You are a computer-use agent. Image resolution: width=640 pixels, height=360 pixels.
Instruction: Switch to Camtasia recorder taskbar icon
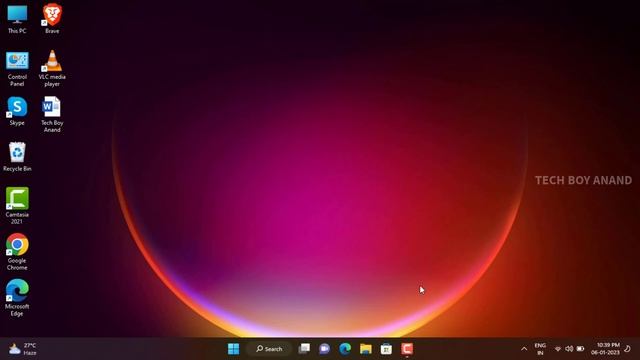click(x=407, y=349)
